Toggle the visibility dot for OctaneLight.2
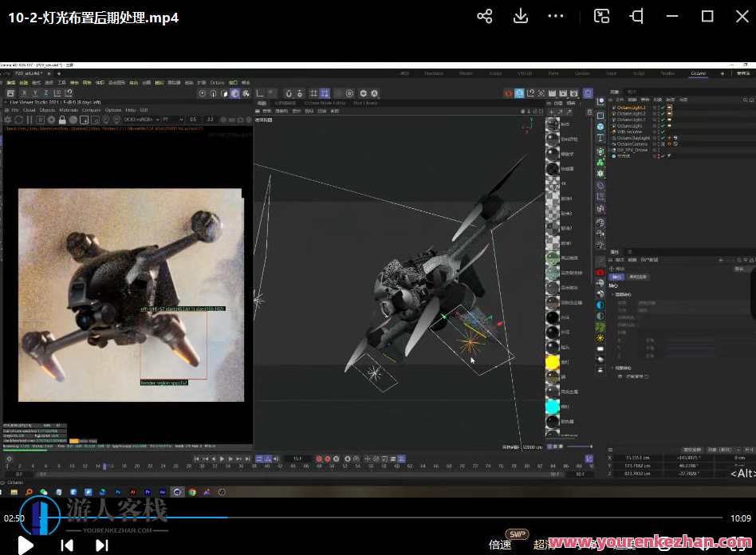This screenshot has height=555, width=756. pyautogui.click(x=656, y=112)
